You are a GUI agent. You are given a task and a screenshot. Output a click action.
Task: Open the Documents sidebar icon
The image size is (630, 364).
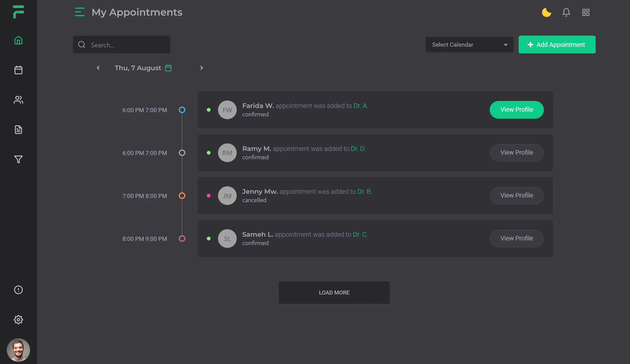pos(18,130)
